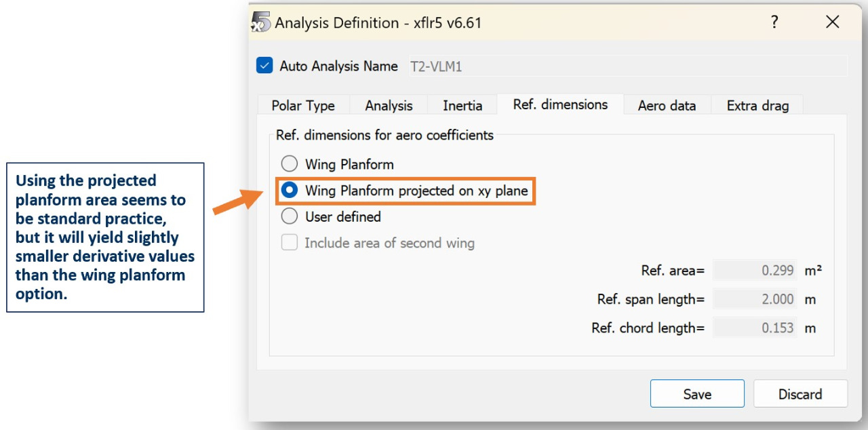The image size is (868, 430).
Task: Switch to the Extra drag tab
Action: (x=757, y=105)
